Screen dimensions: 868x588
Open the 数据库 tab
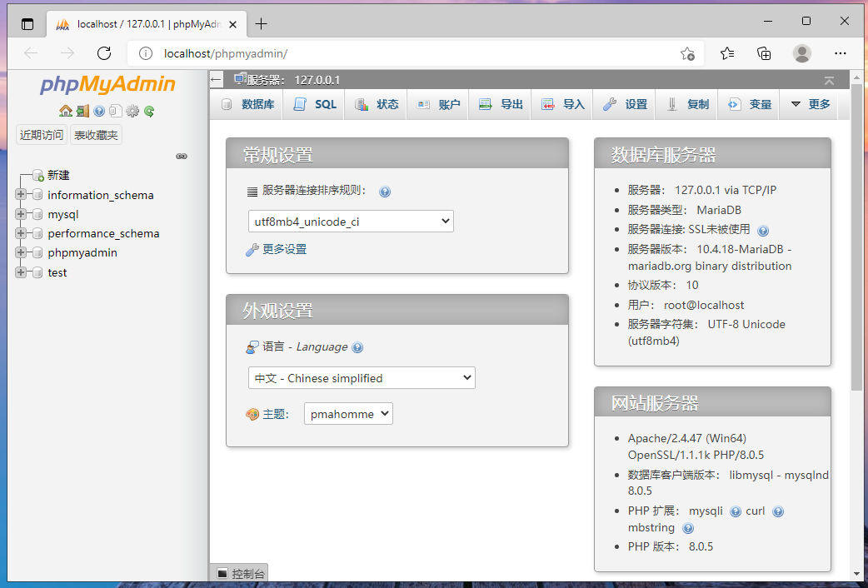tap(248, 104)
